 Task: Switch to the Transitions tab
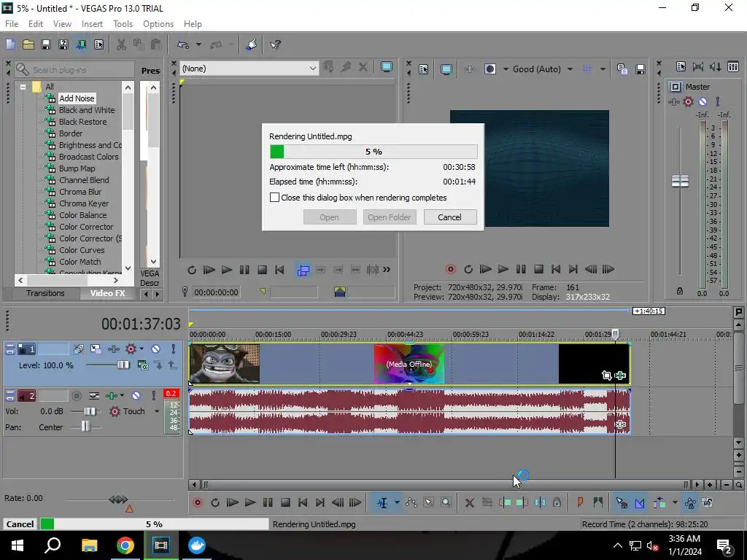(x=45, y=293)
